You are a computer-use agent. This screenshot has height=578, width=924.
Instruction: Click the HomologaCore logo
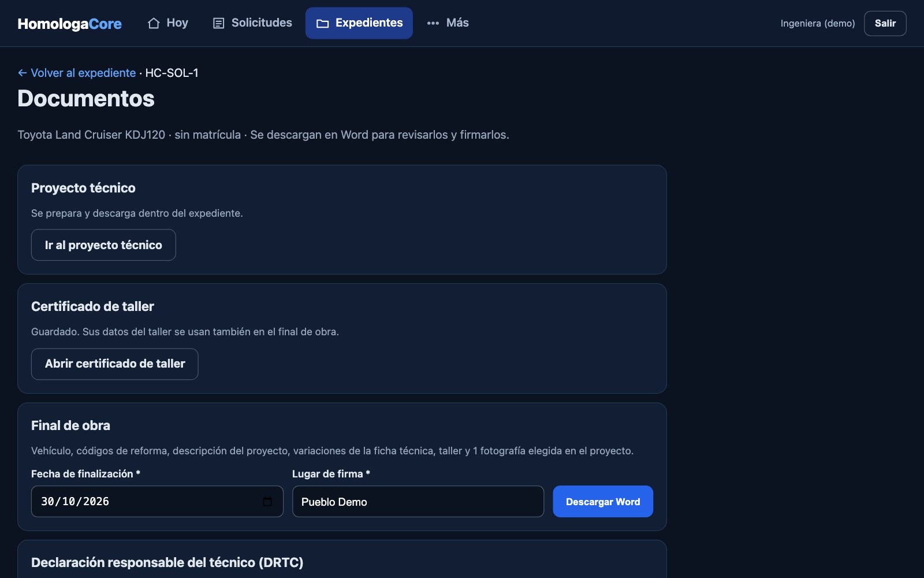69,24
